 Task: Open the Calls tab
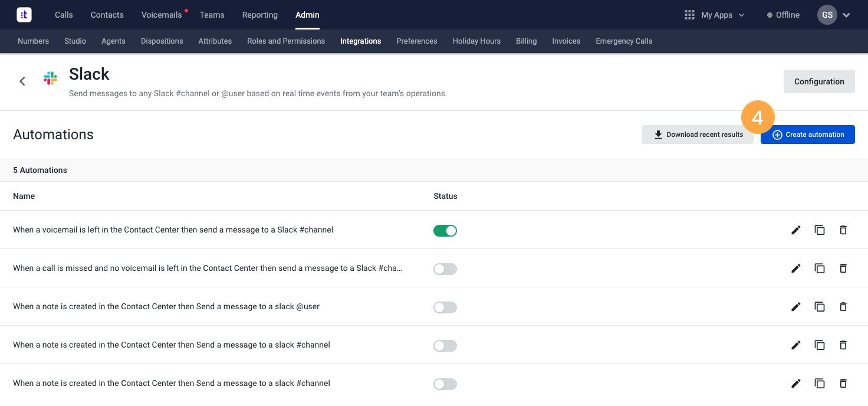(x=64, y=15)
